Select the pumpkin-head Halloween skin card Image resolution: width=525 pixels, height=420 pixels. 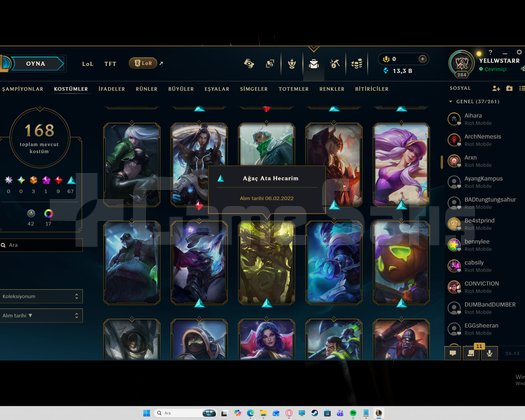[401, 263]
